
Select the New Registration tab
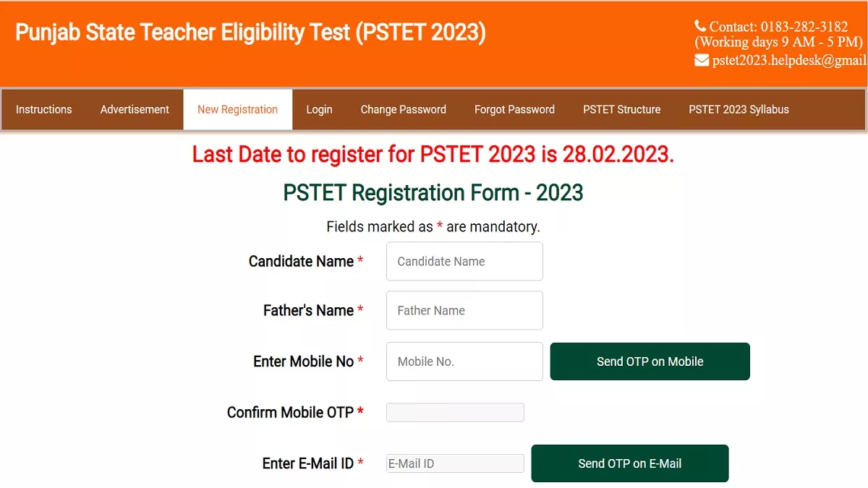[237, 110]
